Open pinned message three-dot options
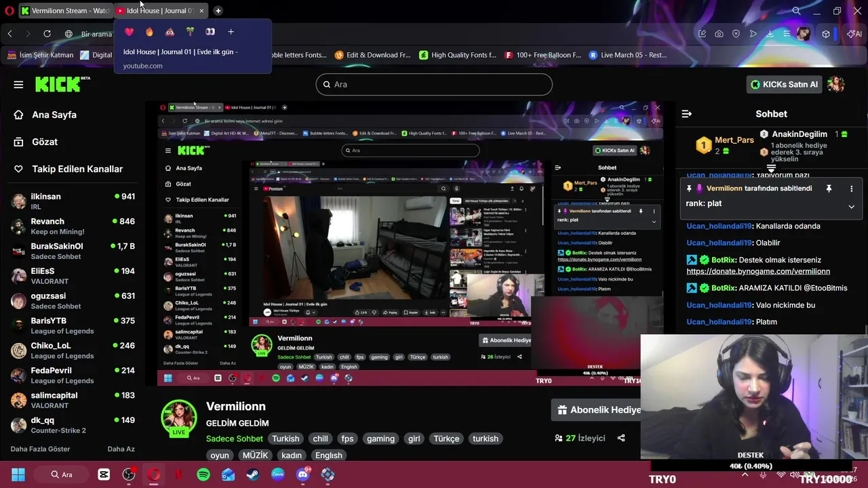 [851, 188]
